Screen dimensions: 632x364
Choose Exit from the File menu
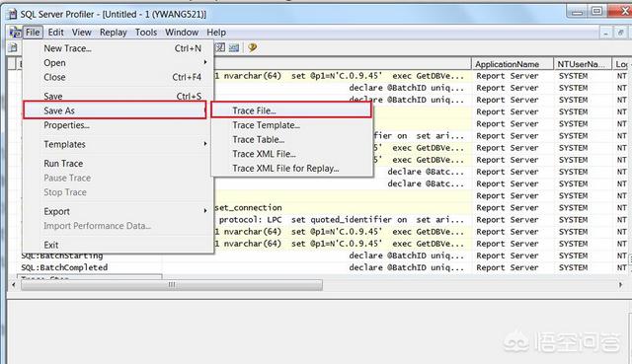(x=118, y=245)
